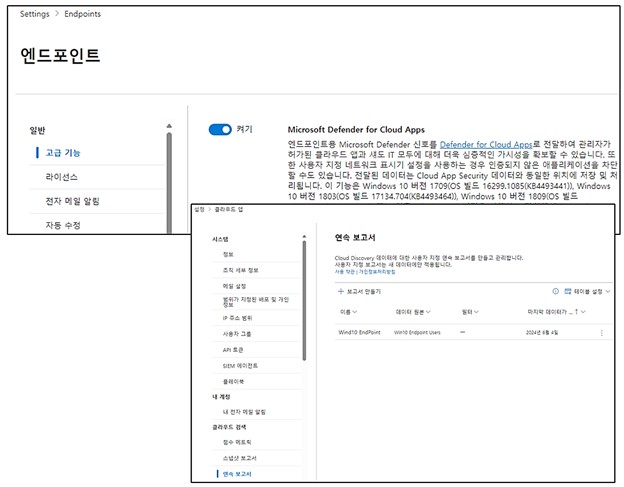
Task: Select 전자 메일 알림 in the endpoint sidebar
Action: pos(72,201)
